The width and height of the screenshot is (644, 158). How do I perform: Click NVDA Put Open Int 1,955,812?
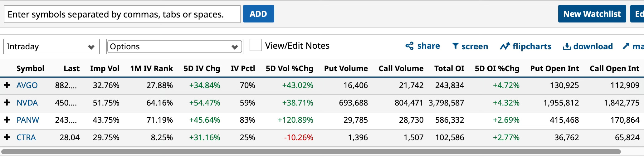[x=561, y=103]
